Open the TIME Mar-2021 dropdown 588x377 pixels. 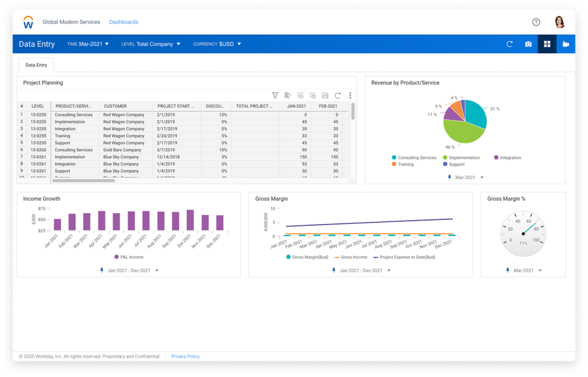point(88,44)
